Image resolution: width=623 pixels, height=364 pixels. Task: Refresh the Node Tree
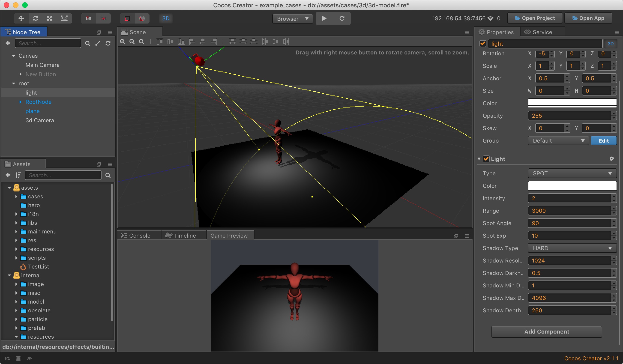[108, 43]
